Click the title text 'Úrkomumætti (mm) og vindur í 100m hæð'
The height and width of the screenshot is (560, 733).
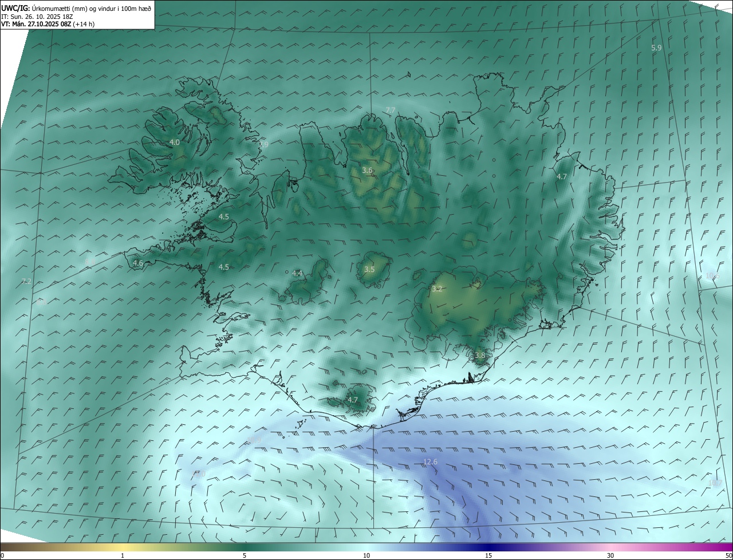pos(92,8)
